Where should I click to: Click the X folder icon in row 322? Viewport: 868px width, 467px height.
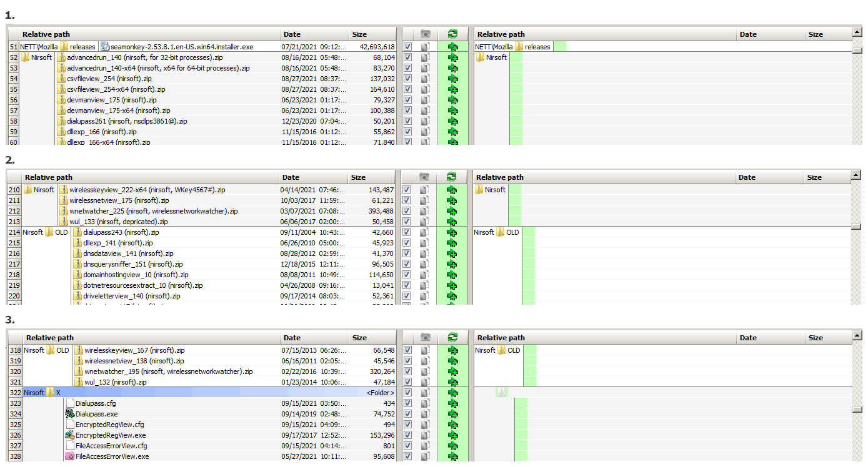51,393
